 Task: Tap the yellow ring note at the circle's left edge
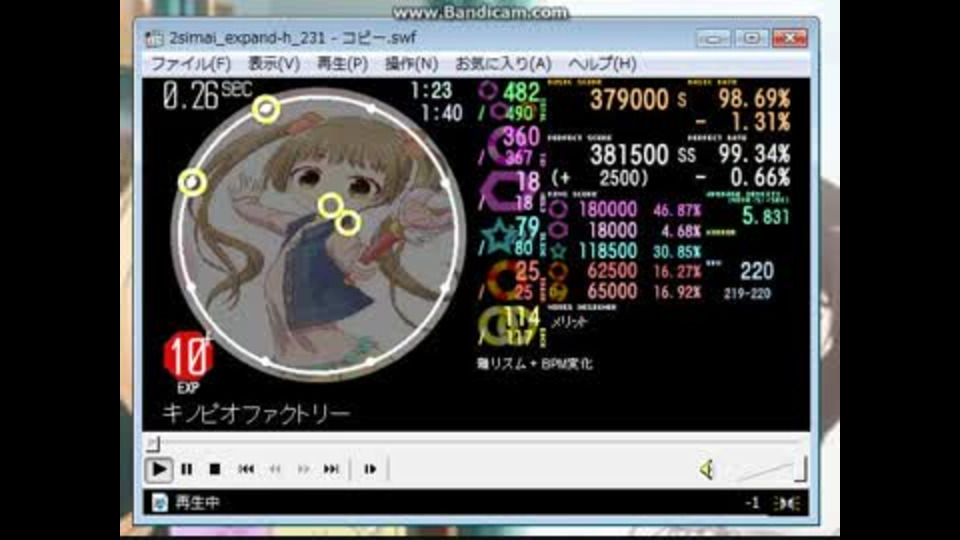(x=193, y=182)
